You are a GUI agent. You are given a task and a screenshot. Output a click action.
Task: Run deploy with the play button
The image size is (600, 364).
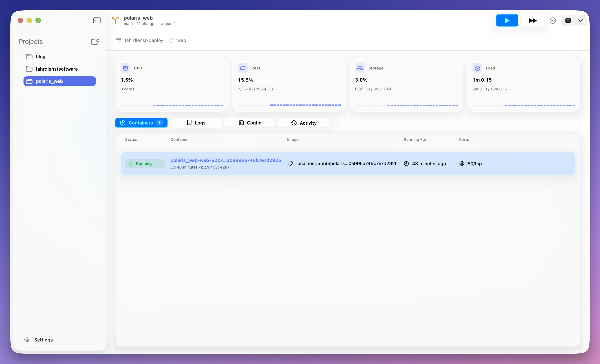[x=507, y=20]
